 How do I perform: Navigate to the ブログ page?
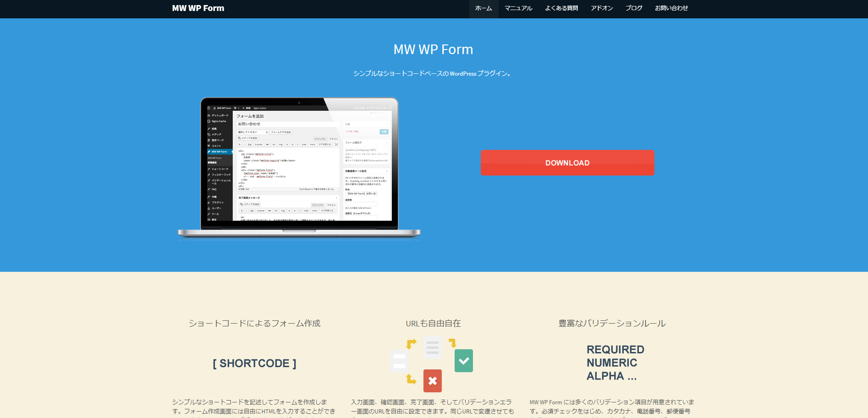pos(634,9)
